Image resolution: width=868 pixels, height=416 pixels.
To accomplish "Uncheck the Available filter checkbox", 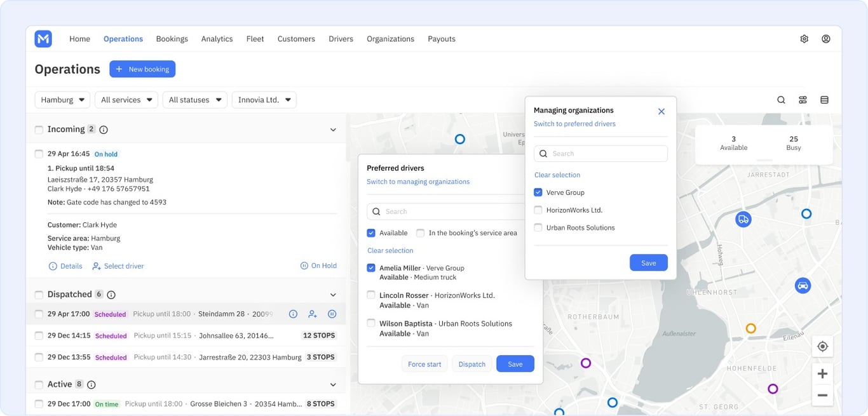I will pos(371,233).
